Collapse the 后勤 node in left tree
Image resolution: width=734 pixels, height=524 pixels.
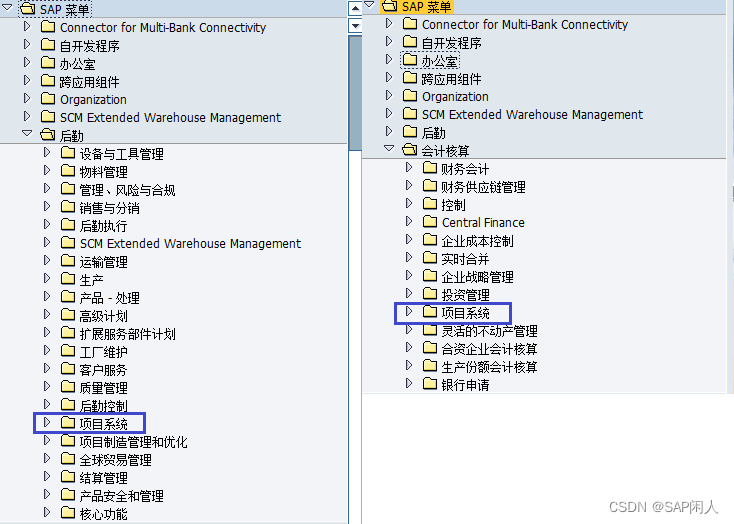(27, 133)
